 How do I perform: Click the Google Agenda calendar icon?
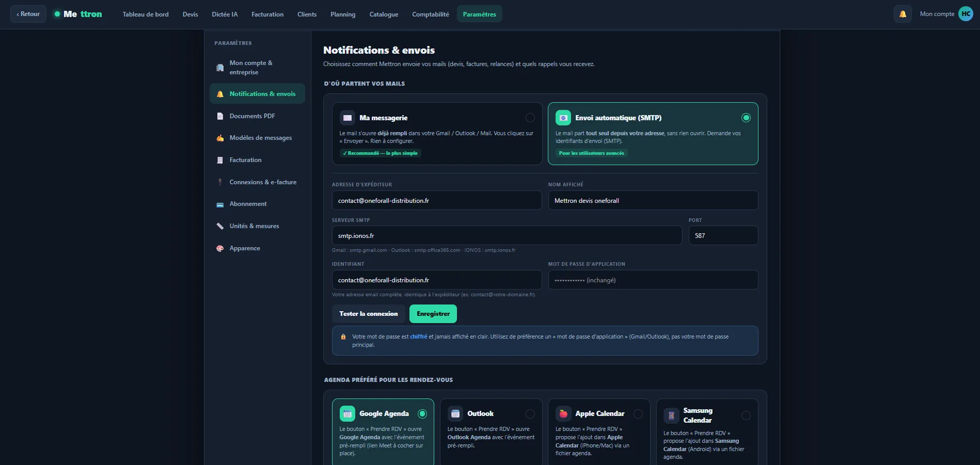347,414
